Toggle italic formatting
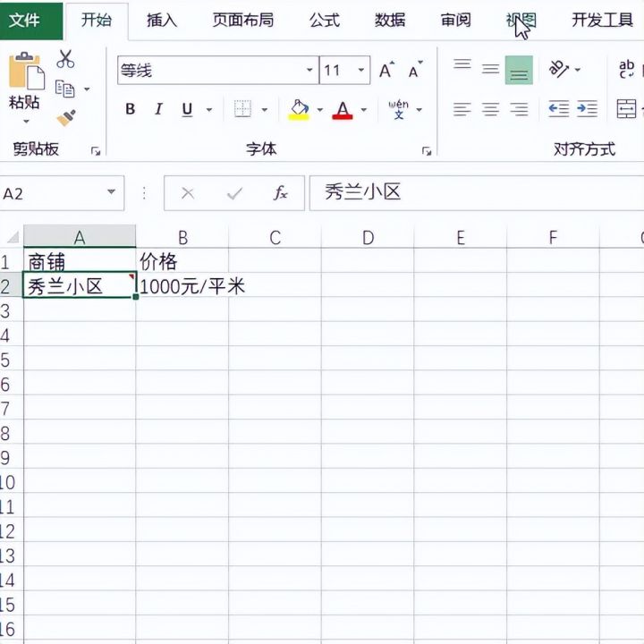This screenshot has height=644, width=644. tap(158, 109)
